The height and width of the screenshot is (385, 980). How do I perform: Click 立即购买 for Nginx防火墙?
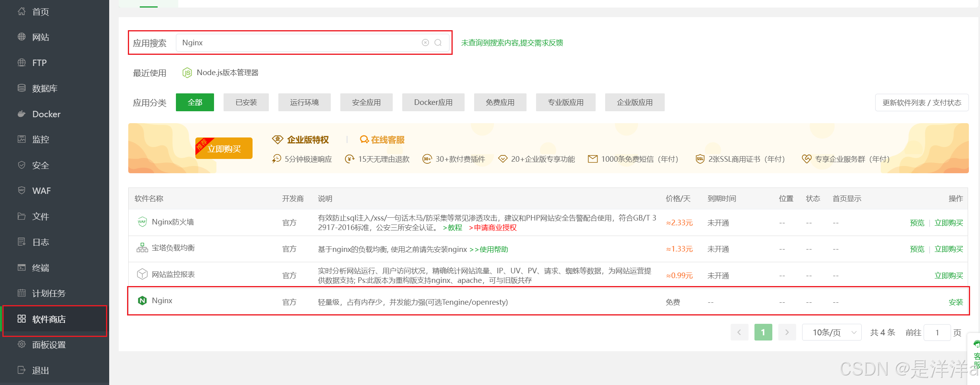pos(949,222)
